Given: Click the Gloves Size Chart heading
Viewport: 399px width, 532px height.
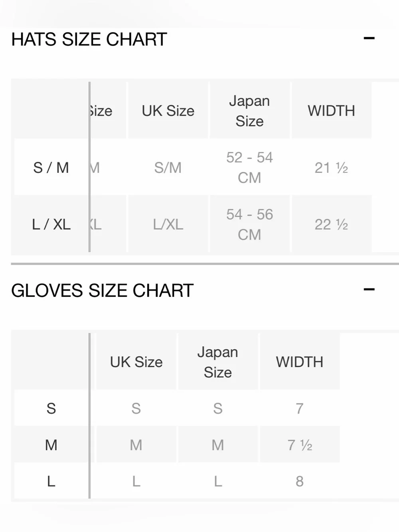Looking at the screenshot, I should coord(102,290).
